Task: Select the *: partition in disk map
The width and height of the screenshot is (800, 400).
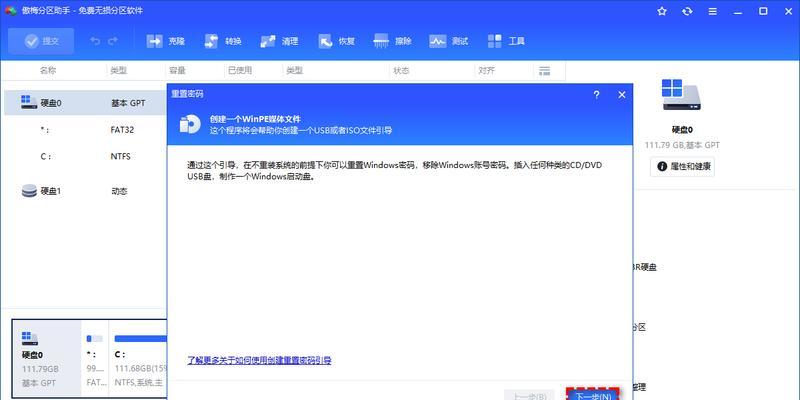Action: coord(95,359)
